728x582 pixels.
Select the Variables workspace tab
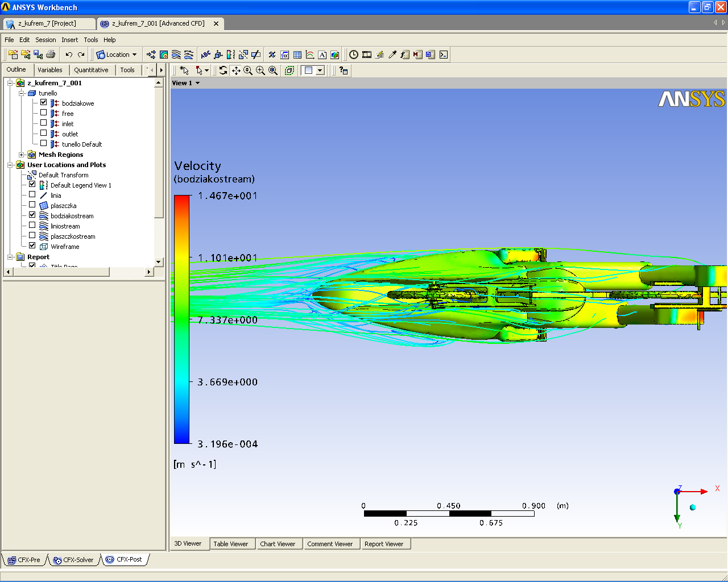pos(50,70)
